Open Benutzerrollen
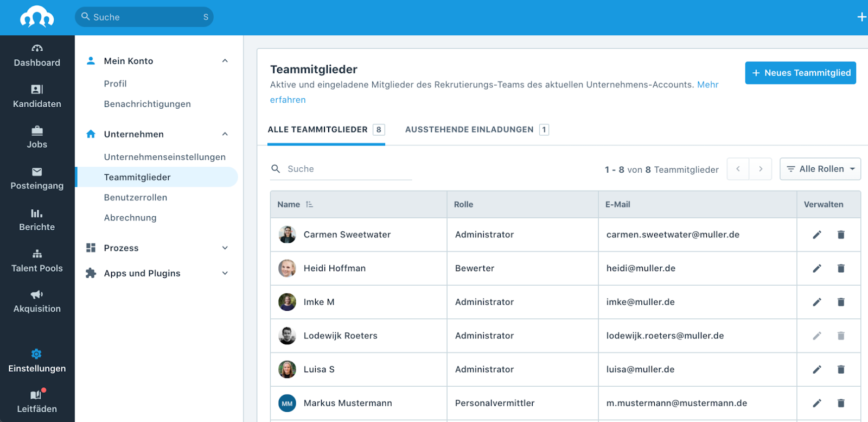Viewport: 868px width, 422px height. [136, 198]
